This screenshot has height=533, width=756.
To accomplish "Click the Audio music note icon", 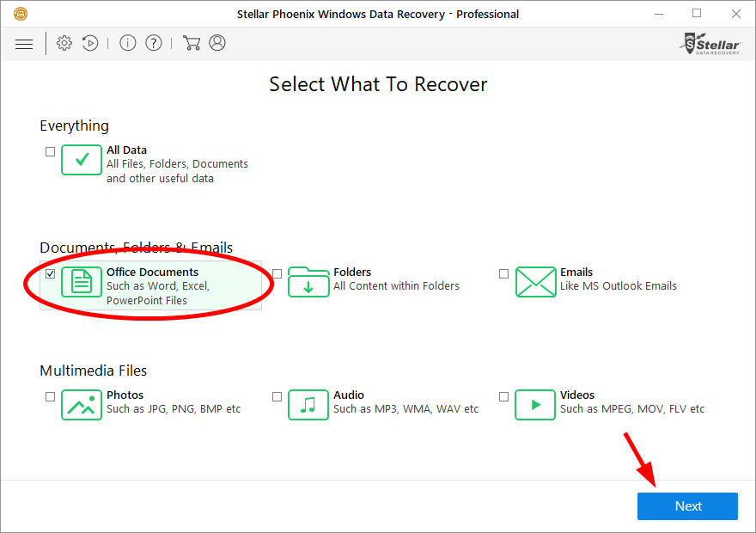I will [x=308, y=405].
